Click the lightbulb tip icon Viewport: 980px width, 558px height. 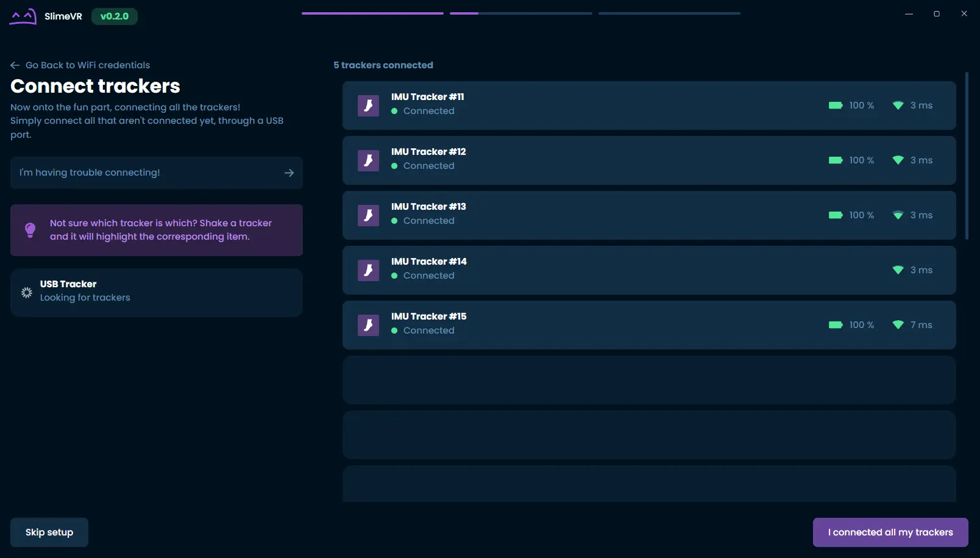coord(30,230)
